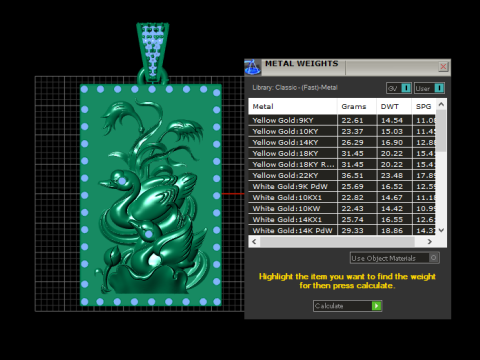Close the Metal Weights dialog
This screenshot has height=360, width=480.
(x=443, y=67)
